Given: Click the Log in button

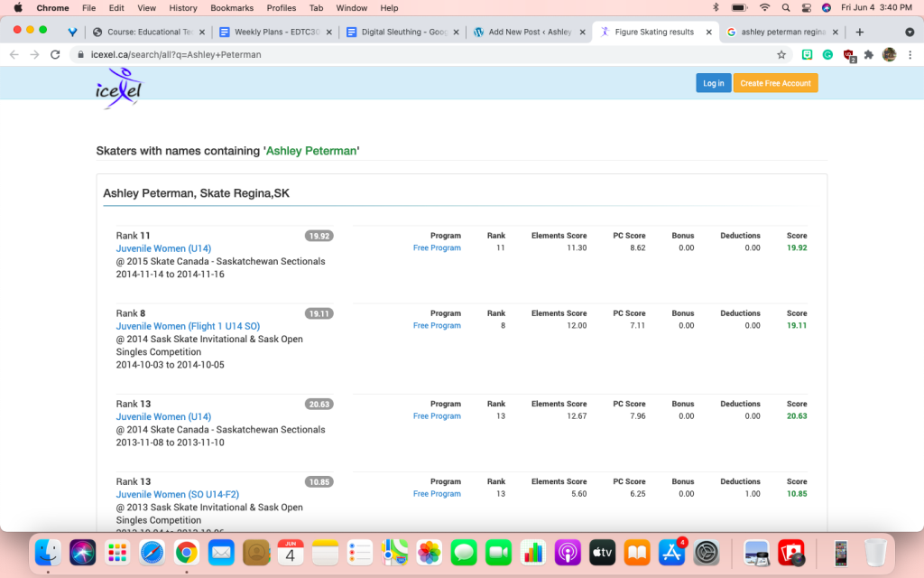Looking at the screenshot, I should [x=714, y=83].
